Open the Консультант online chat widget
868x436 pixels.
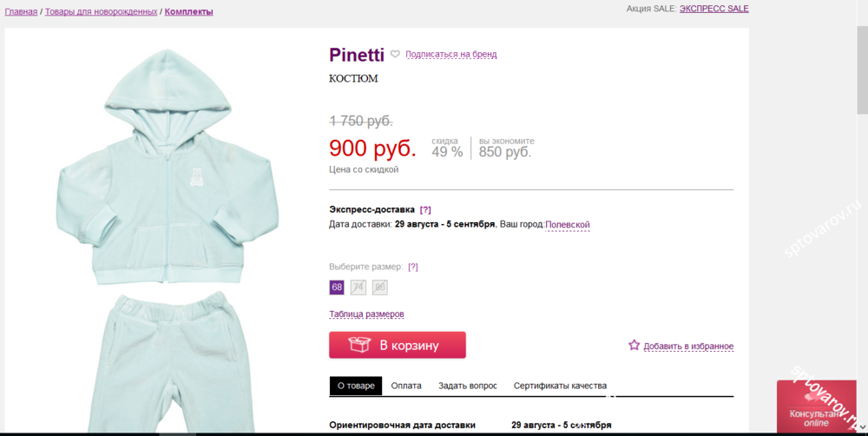[x=816, y=406]
